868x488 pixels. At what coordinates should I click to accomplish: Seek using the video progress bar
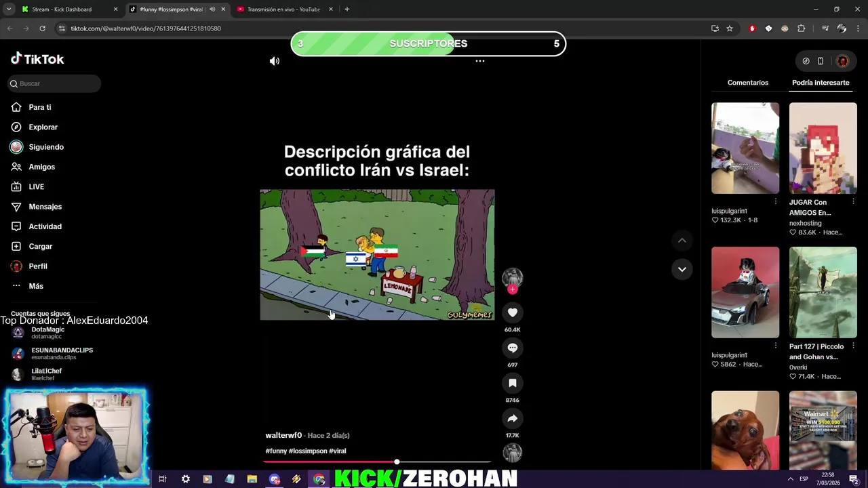(377, 462)
